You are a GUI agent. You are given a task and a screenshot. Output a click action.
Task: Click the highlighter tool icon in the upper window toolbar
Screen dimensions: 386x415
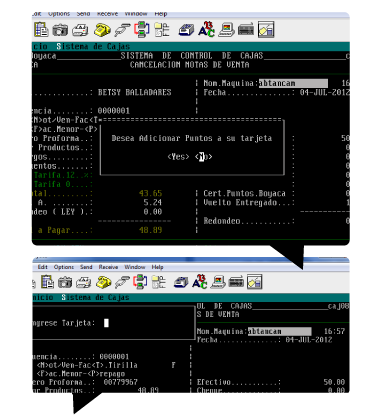pos(266,29)
